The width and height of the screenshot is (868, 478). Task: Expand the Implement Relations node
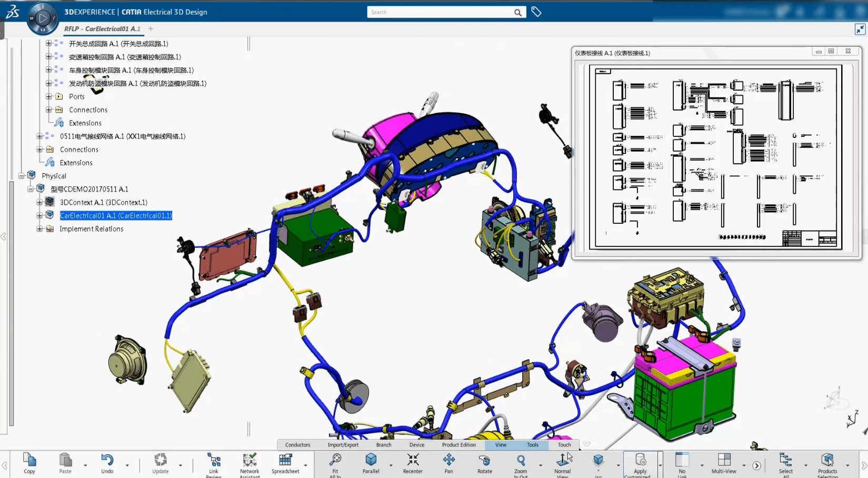pyautogui.click(x=39, y=228)
